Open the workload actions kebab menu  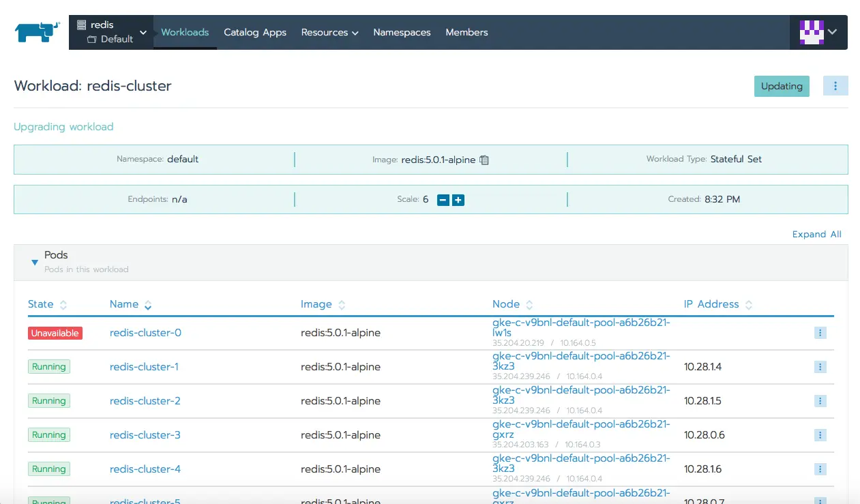(835, 86)
